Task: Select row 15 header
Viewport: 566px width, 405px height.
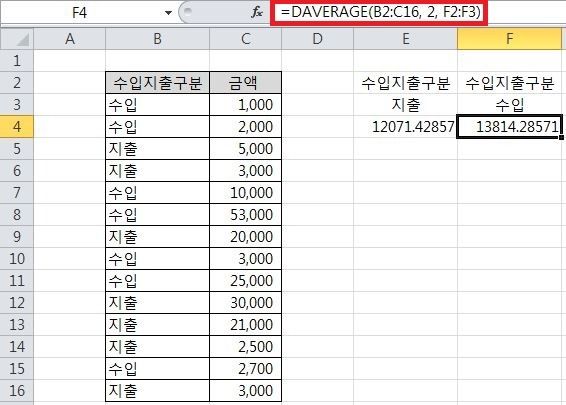Action: [17, 369]
